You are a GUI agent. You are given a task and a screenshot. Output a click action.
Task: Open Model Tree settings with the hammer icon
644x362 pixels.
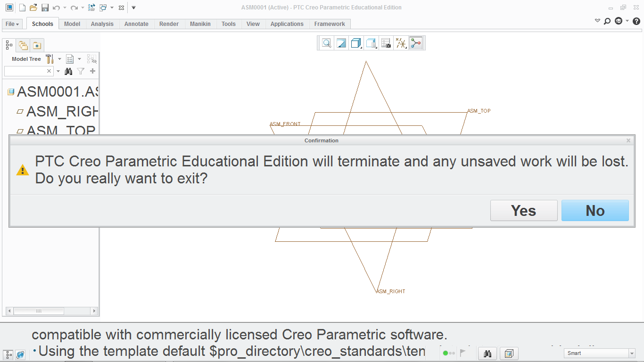(x=50, y=58)
